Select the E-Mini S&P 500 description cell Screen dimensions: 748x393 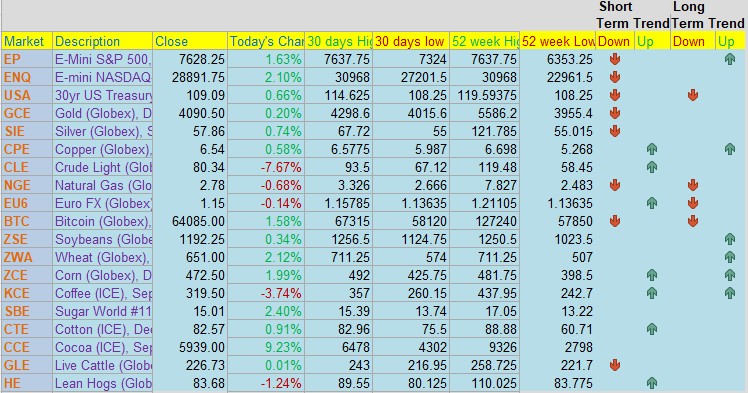pos(103,59)
